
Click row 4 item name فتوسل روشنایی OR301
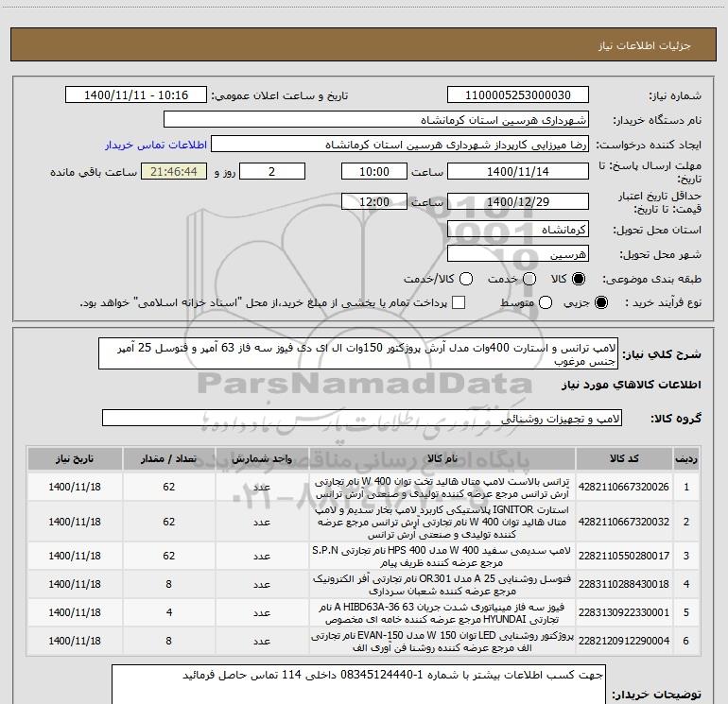tap(442, 585)
